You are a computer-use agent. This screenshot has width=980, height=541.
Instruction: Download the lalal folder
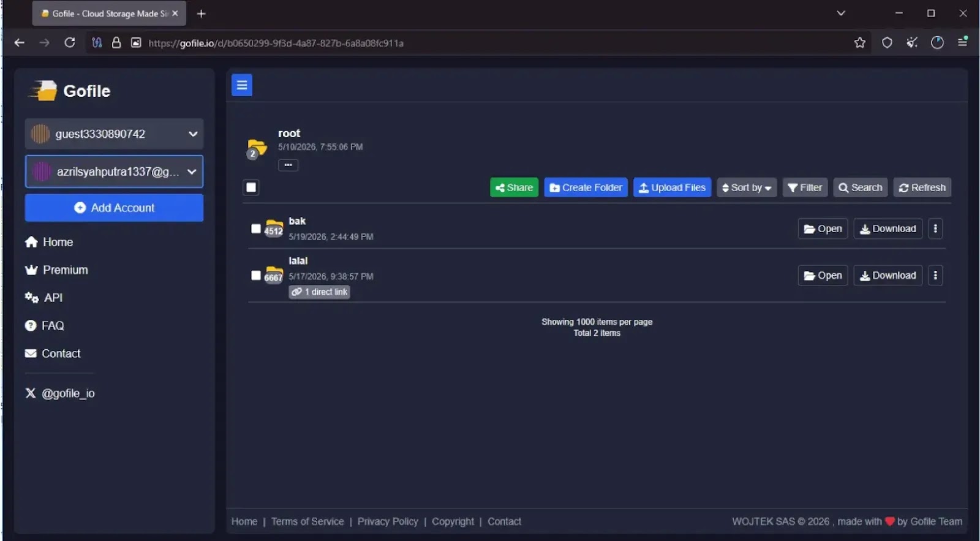888,275
